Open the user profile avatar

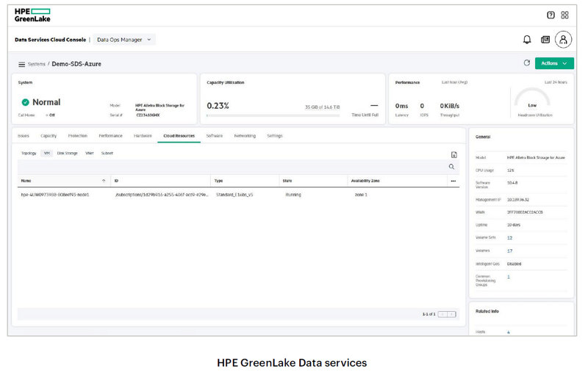coord(563,40)
